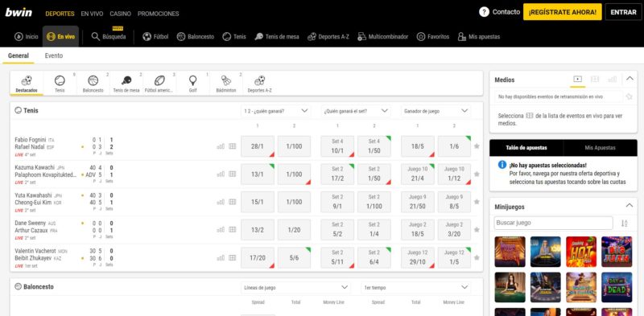This screenshot has width=644, height=316.
Task: Click ¡REGÍSTRATE AHORA! button
Action: [562, 12]
